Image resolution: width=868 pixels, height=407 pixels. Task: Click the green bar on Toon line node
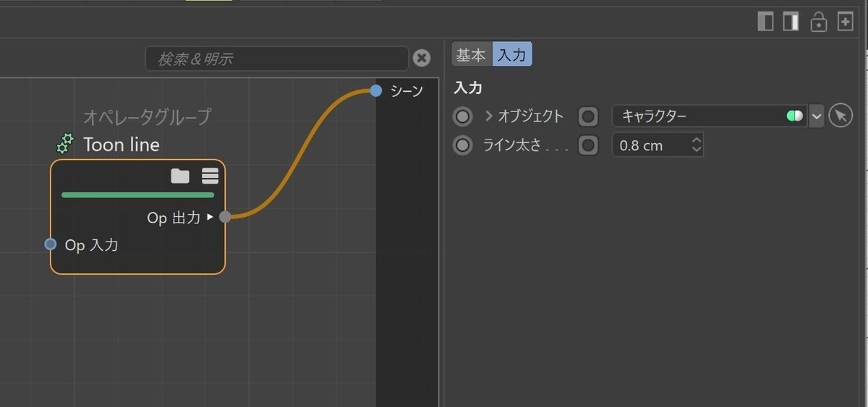138,194
